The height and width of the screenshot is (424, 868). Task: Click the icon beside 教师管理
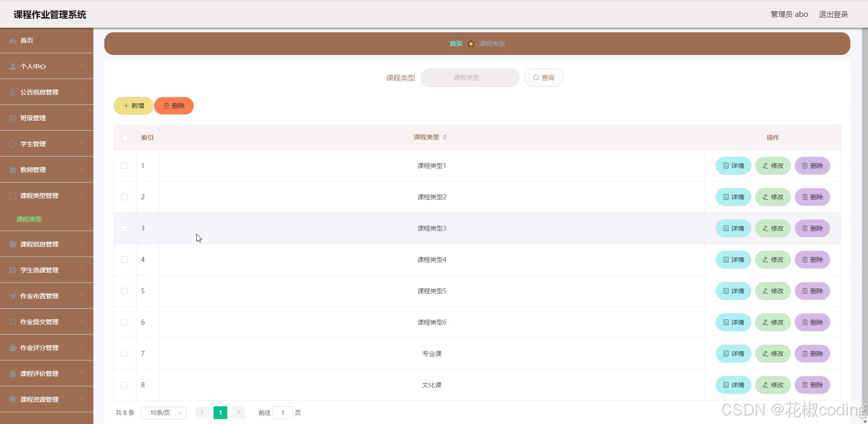13,170
